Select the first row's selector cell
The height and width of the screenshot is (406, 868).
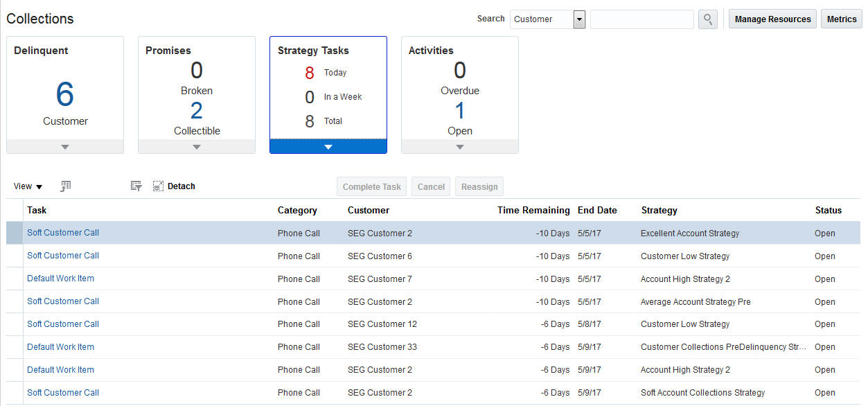[15, 233]
